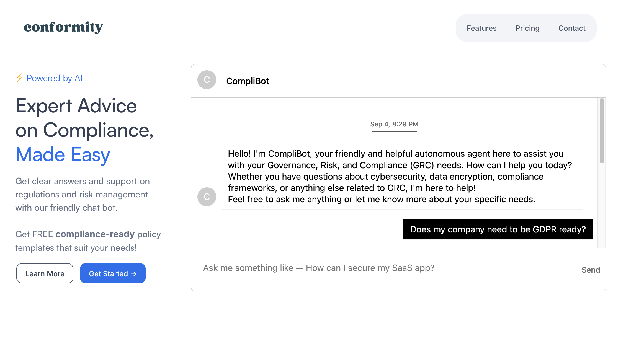Screen dimensions: 644x341
Task: Click the Powered by AI label
Action: (x=54, y=78)
